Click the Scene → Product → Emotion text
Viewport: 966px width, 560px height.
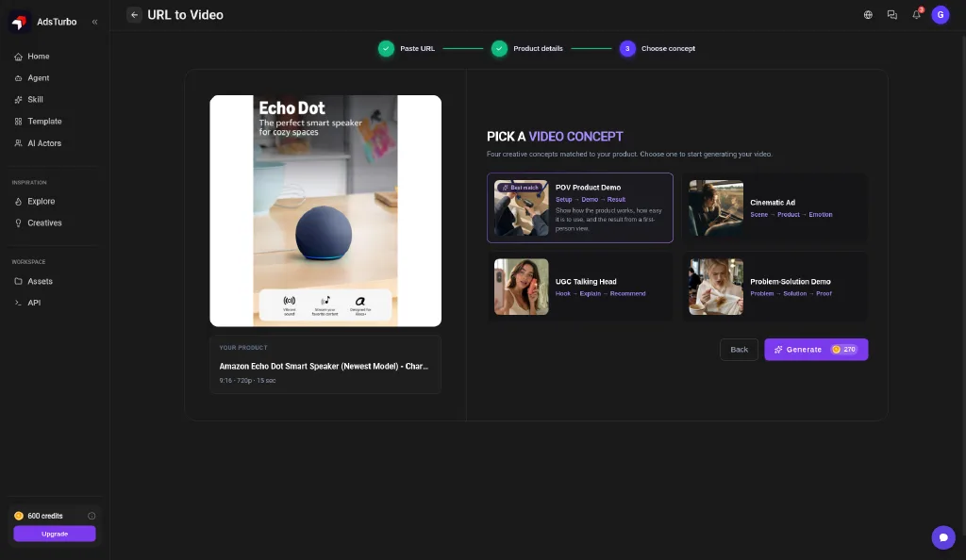pyautogui.click(x=791, y=215)
